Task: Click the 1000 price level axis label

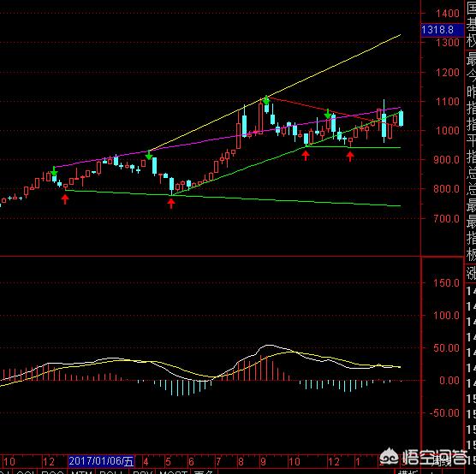Action: (448, 131)
